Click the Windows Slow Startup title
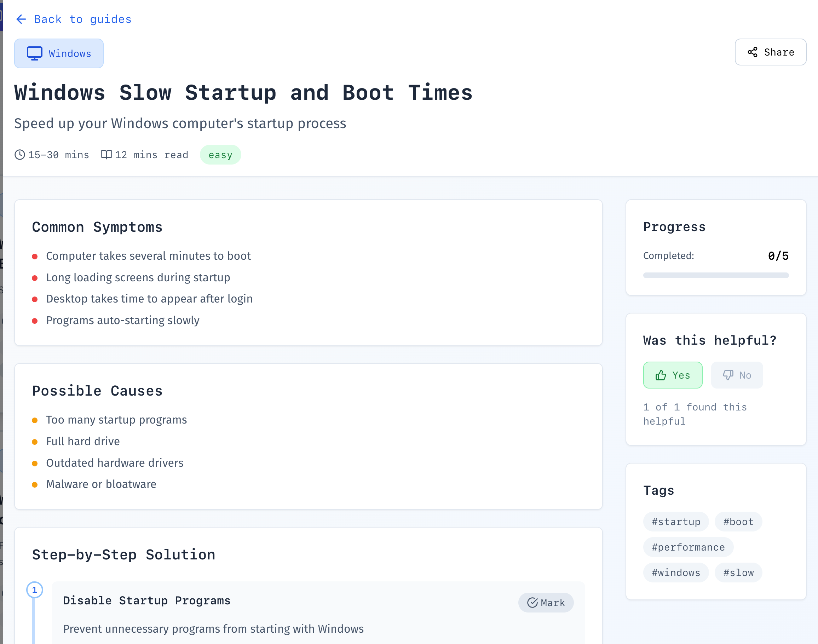This screenshot has height=644, width=818. pyautogui.click(x=243, y=93)
